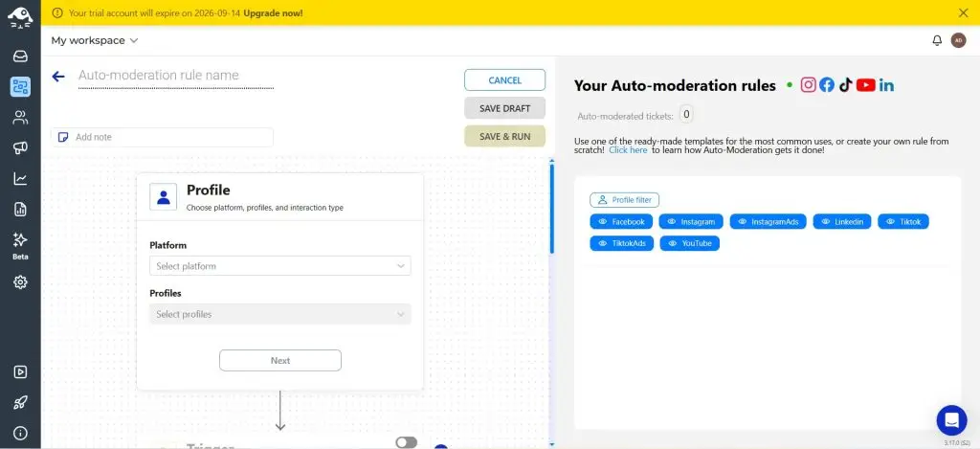Dismiss the trial expiry banner
The image size is (980, 449).
pyautogui.click(x=963, y=12)
